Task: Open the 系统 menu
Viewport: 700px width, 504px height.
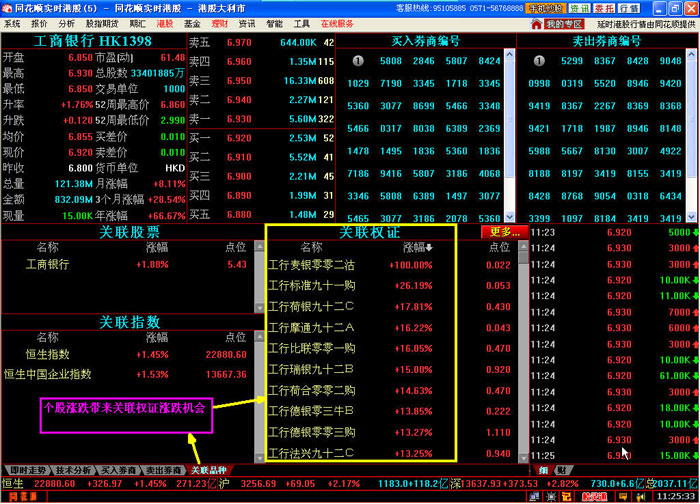Action: pyautogui.click(x=13, y=23)
